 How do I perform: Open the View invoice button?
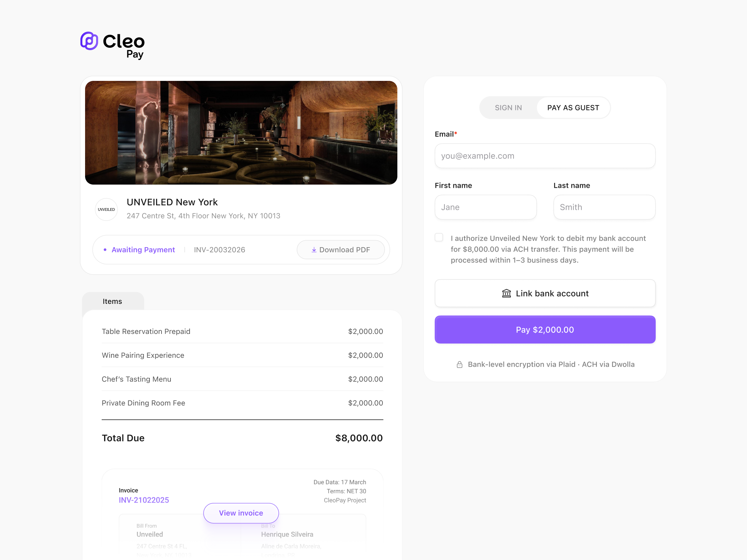tap(241, 513)
